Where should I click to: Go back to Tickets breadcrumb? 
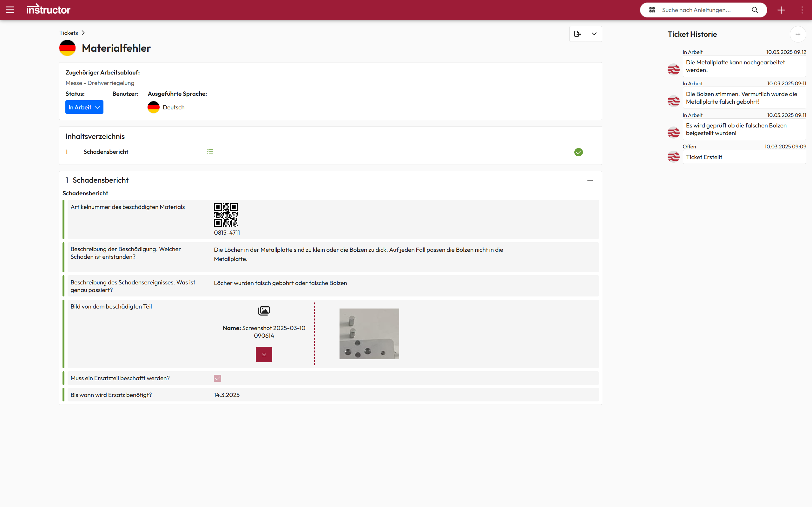69,33
